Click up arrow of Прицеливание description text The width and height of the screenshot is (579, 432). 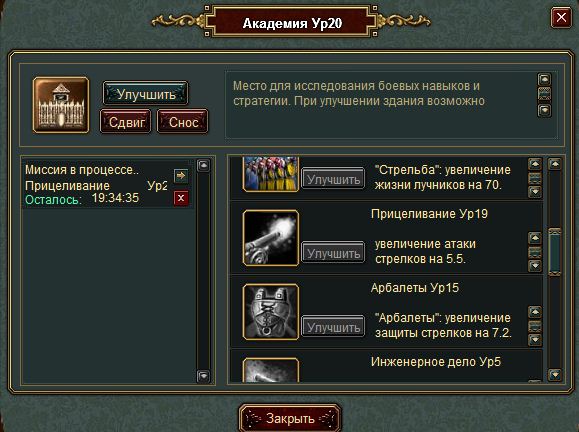click(535, 238)
